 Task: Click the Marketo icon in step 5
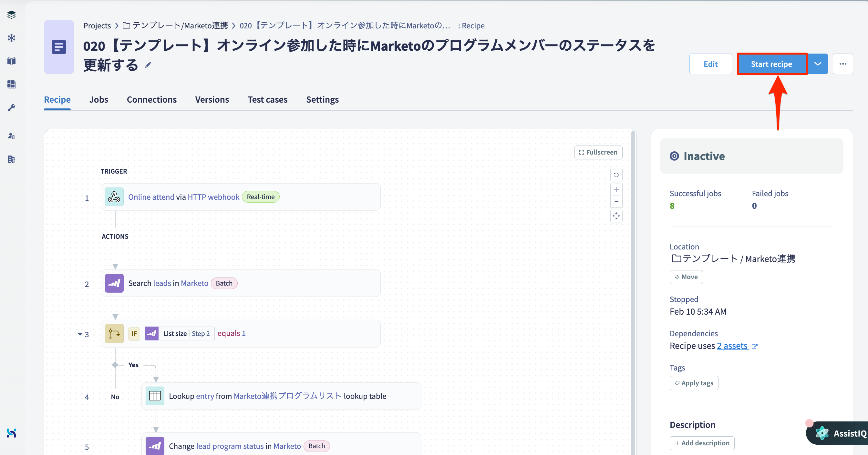click(x=155, y=446)
